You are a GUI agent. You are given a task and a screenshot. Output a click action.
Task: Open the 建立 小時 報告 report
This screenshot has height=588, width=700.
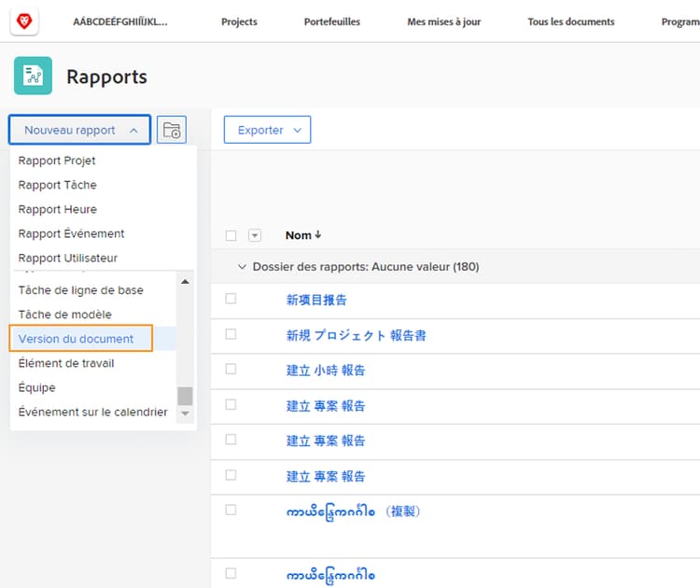point(326,371)
